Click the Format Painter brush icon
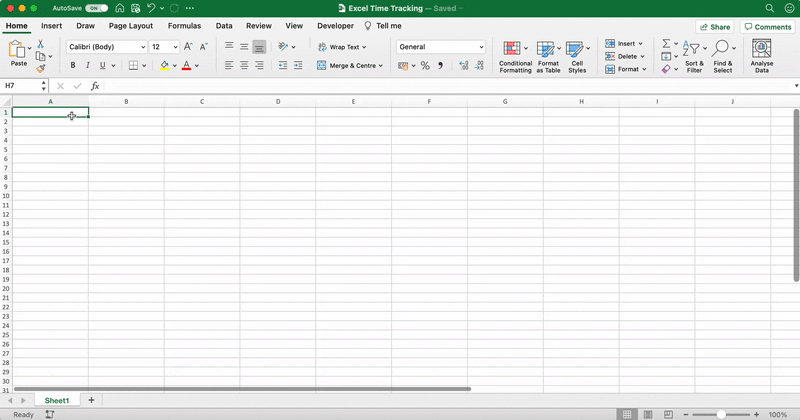800x420 pixels. [41, 69]
